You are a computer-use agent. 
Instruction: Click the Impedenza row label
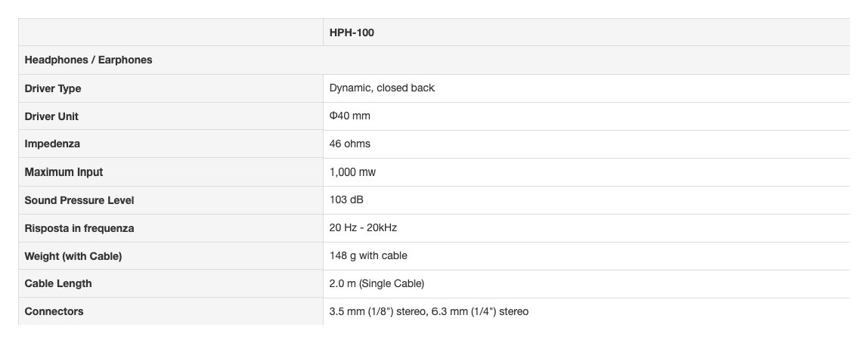pos(52,144)
